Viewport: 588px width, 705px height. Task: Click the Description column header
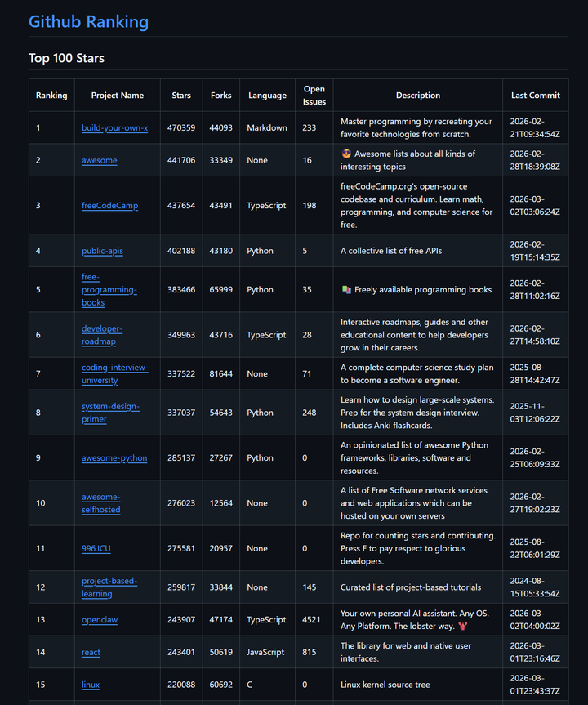(418, 96)
